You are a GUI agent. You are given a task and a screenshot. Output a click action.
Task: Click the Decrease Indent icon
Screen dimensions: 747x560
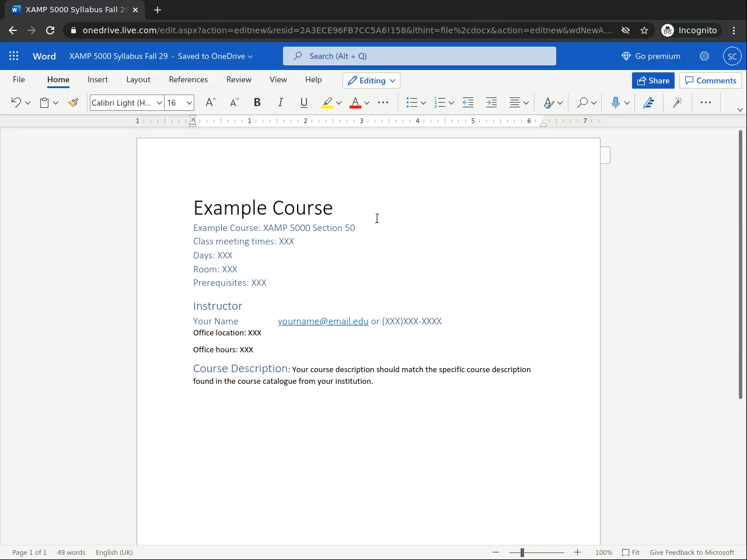[x=468, y=103]
